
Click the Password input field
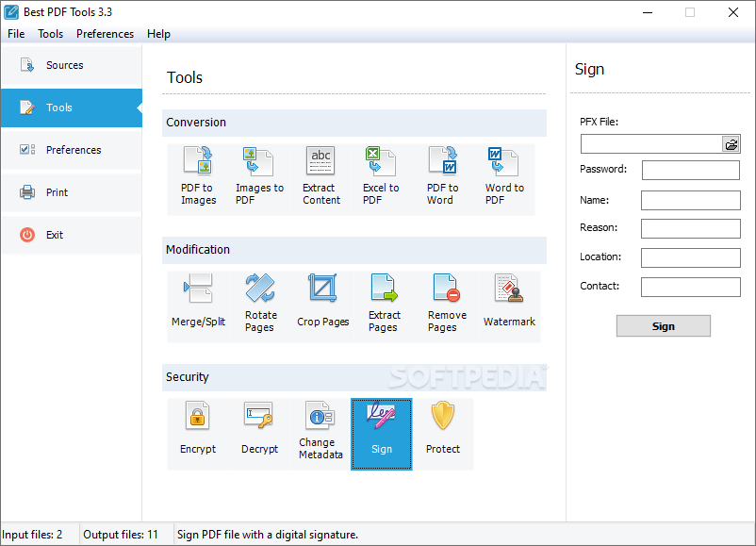point(690,170)
